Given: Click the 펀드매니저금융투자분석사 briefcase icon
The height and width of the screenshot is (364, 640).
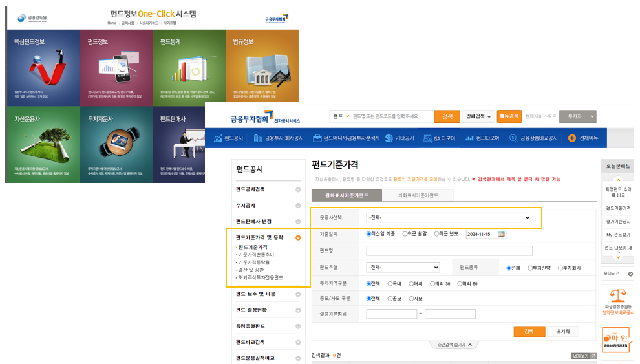Looking at the screenshot, I should point(317,138).
